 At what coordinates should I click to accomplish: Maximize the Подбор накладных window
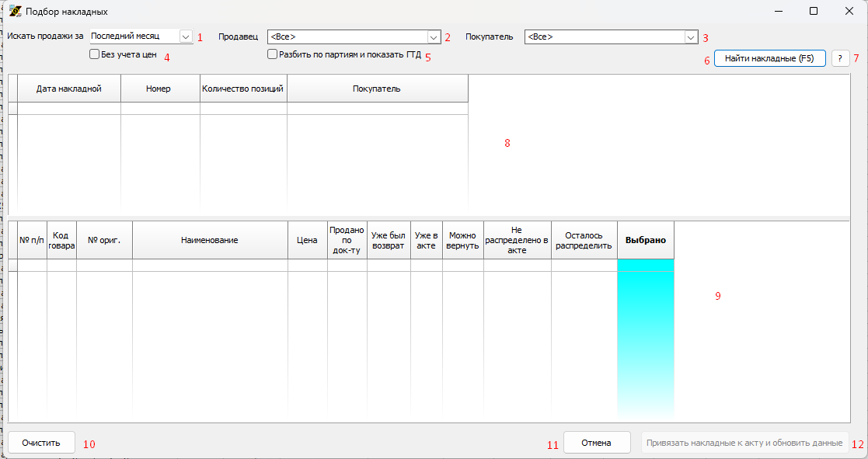(x=814, y=12)
